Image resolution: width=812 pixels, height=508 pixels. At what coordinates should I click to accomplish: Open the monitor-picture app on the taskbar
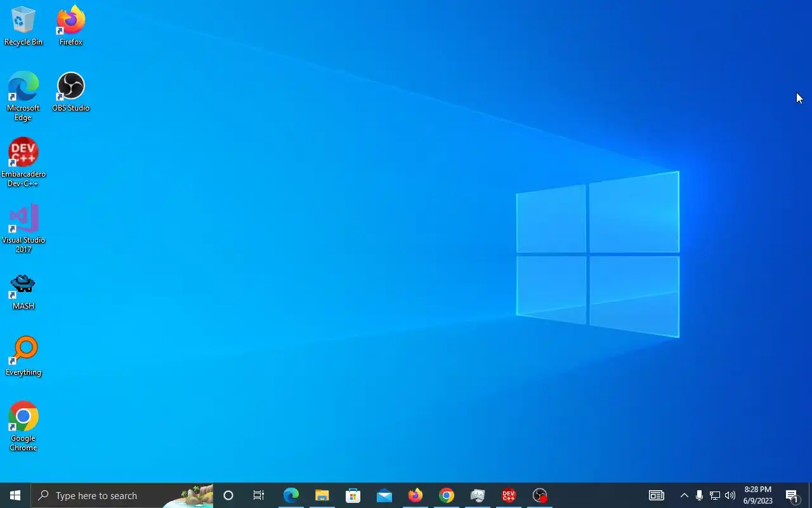[x=478, y=495]
